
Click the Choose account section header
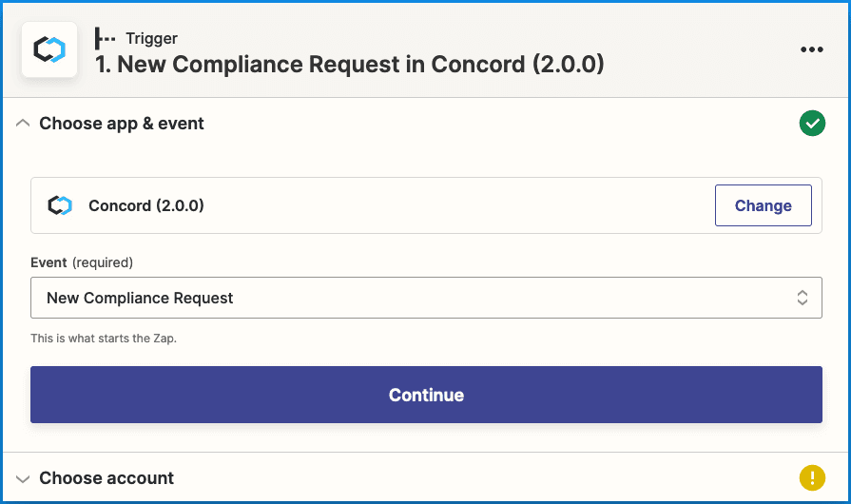(x=106, y=478)
